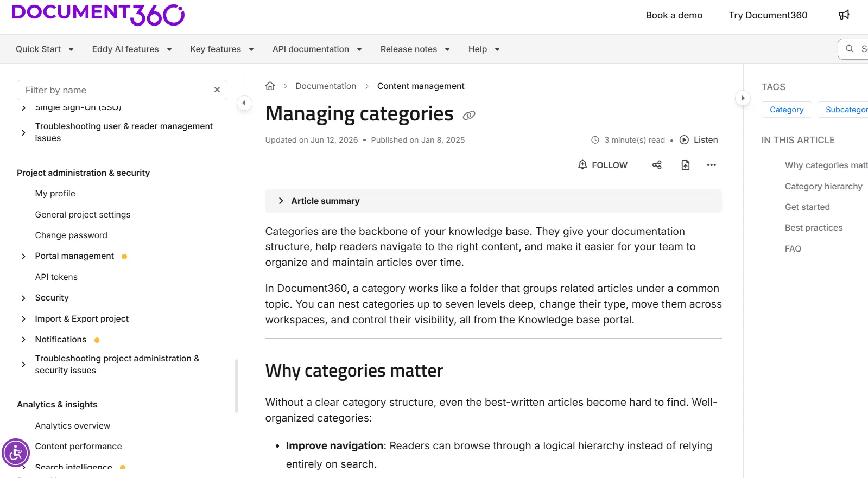This screenshot has width=868, height=478.
Task: Open API tokens article
Action: point(56,277)
